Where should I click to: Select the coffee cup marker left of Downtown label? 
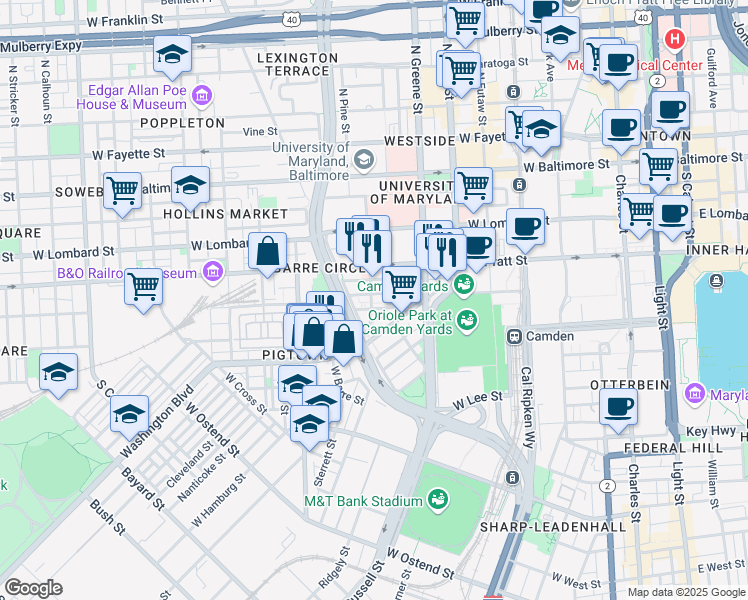[x=621, y=130]
